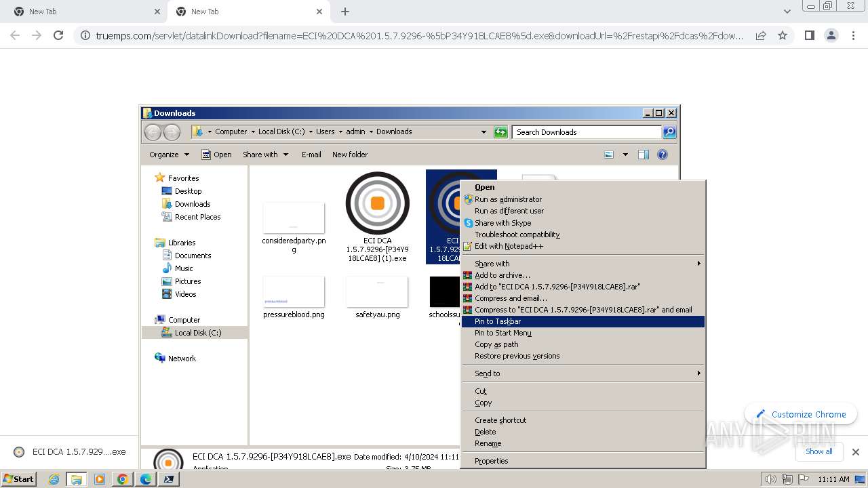Choose Run as different user
868x488 pixels.
coord(583,211)
